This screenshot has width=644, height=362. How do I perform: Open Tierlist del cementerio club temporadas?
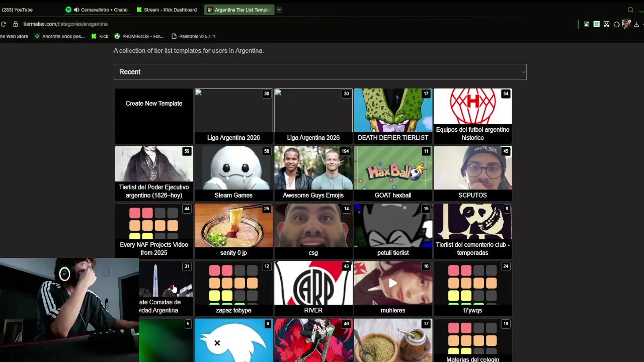(x=472, y=231)
